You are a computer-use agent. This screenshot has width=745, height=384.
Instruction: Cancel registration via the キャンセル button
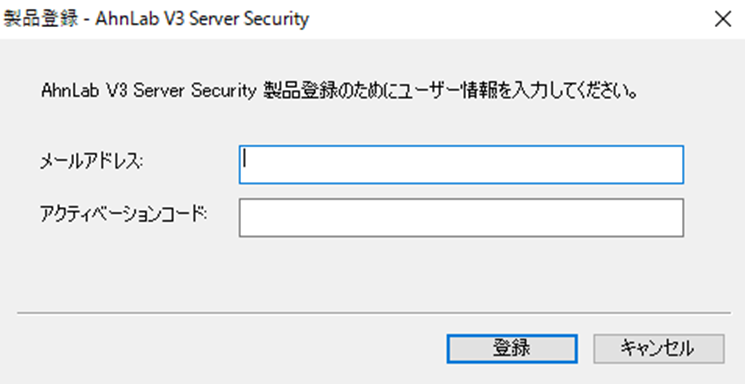point(659,349)
